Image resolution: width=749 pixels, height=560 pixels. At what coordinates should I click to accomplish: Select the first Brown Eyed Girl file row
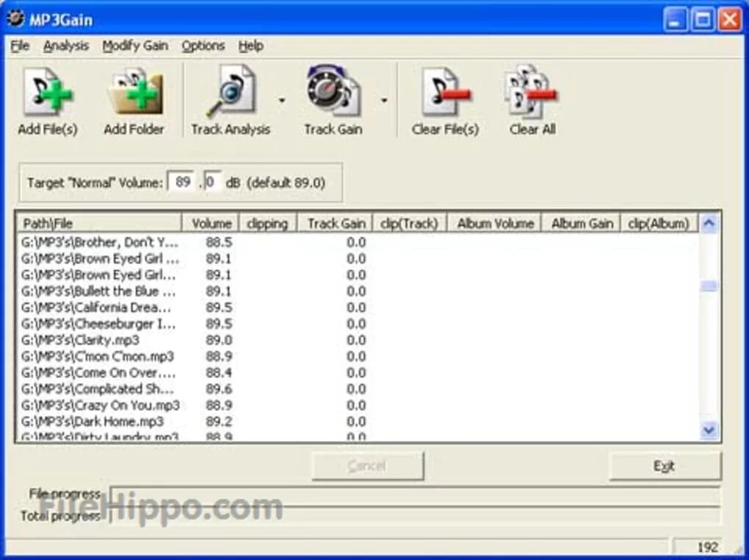point(358,259)
